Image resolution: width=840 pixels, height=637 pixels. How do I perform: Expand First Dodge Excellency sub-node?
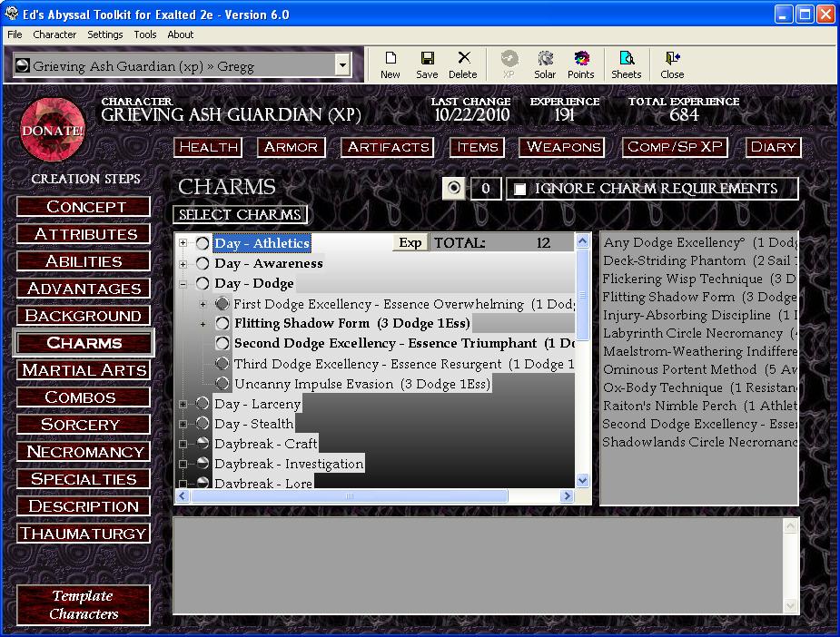point(203,304)
